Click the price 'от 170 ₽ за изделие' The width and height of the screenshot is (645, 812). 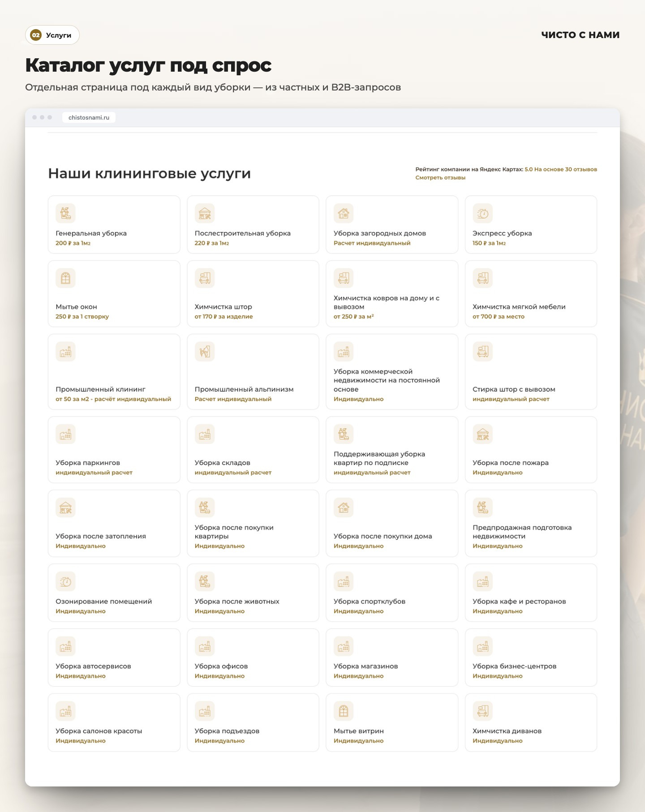click(224, 317)
